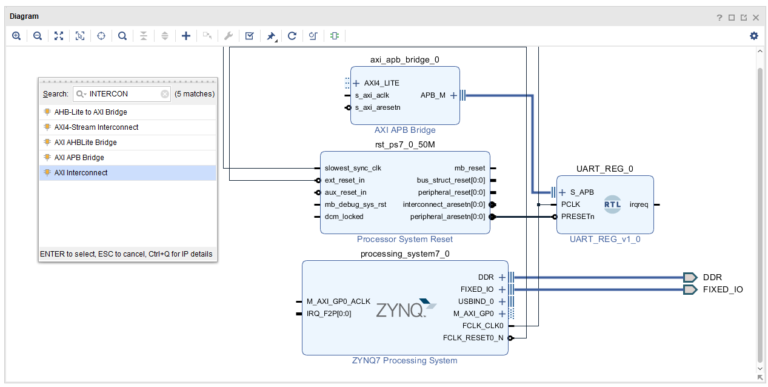Expand the M_AXI_GP0 interface plus sign
The image size is (768, 387).
[x=502, y=314]
